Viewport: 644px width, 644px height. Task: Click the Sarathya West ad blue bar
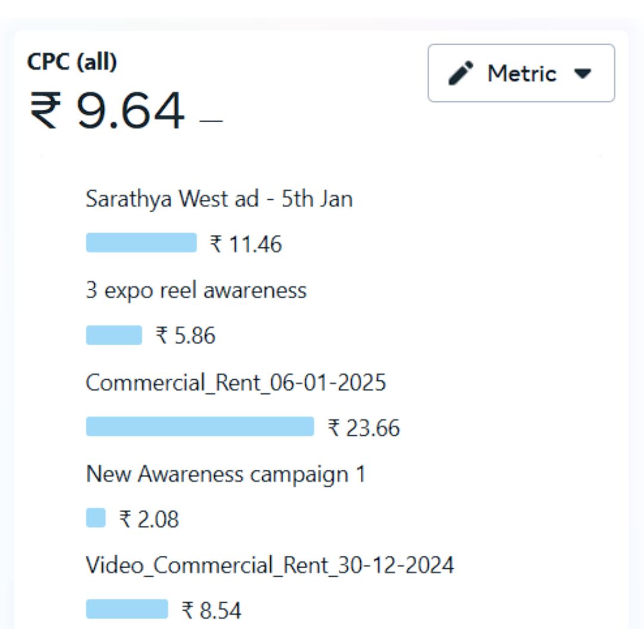[141, 242]
